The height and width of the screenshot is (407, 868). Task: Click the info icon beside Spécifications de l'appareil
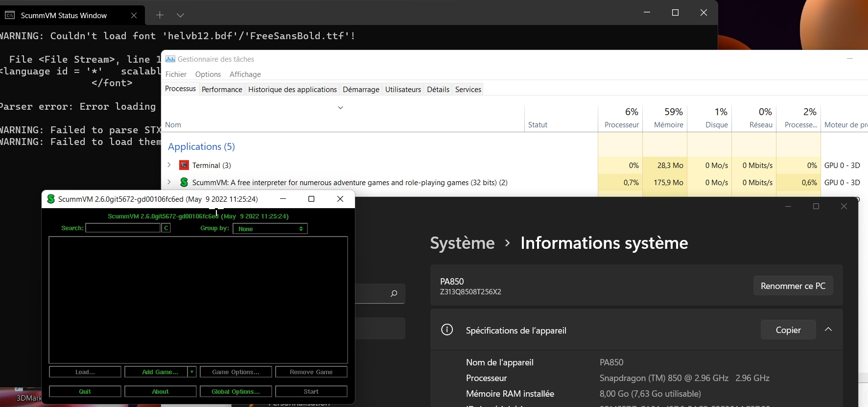click(447, 330)
